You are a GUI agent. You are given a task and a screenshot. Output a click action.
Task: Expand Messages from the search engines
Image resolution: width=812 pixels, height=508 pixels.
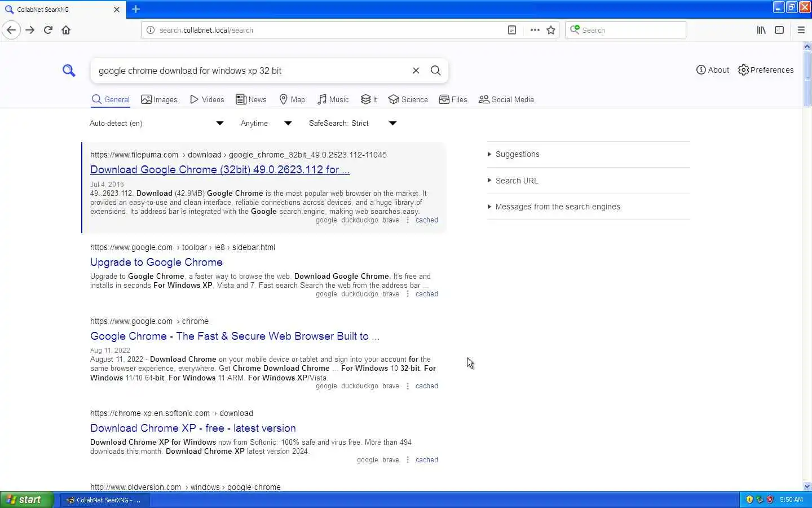(x=589, y=207)
